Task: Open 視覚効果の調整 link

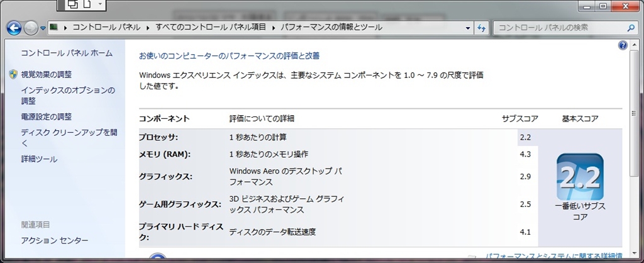Action: [46, 74]
